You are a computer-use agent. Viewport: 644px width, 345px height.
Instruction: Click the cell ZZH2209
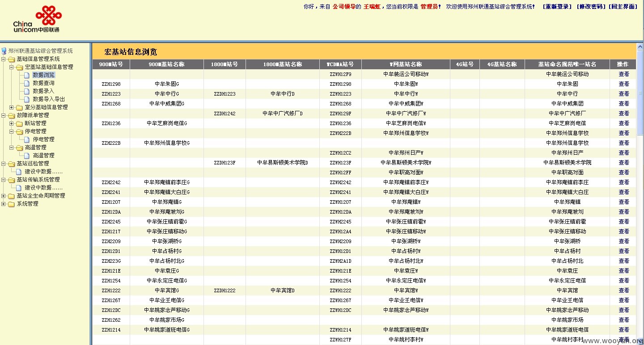(111, 241)
